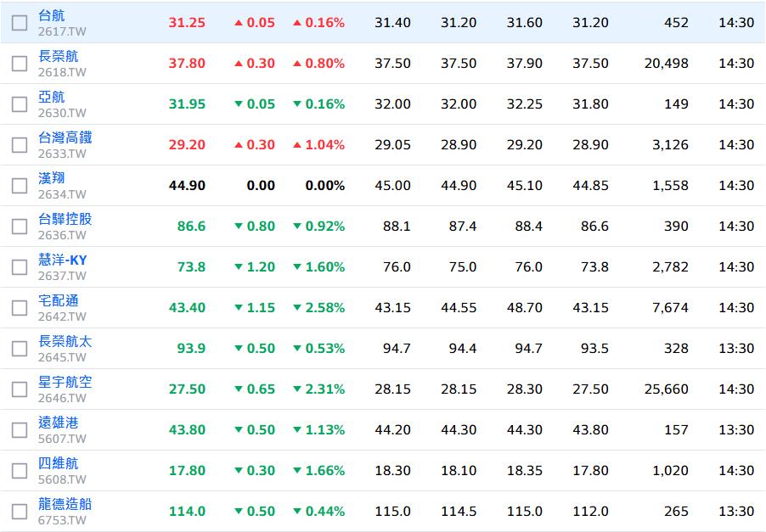
Task: Check the box next to 台驊控股
Action: tap(20, 227)
